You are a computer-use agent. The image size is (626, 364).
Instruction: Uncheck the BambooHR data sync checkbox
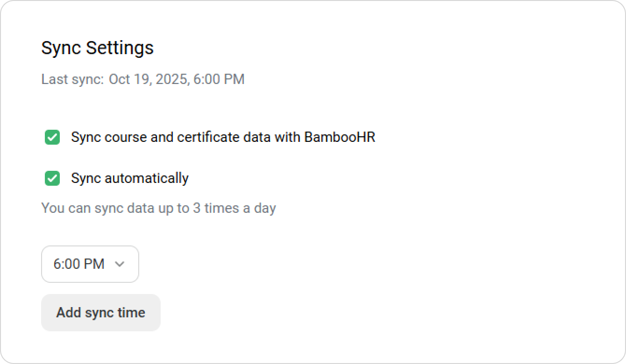(52, 137)
